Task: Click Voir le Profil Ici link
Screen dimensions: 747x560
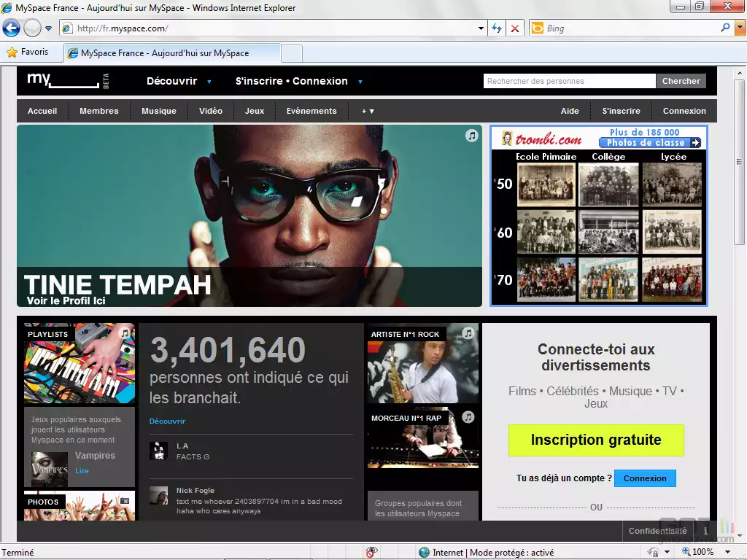Action: [66, 300]
